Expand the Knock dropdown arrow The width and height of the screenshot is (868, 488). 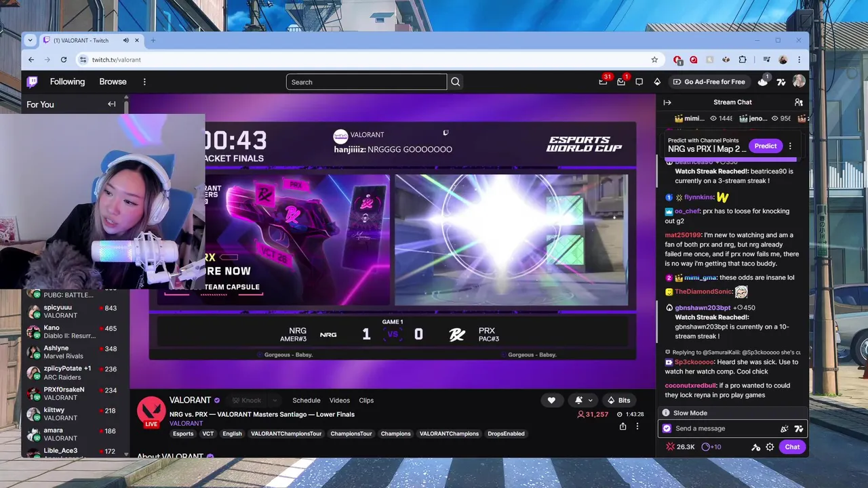pos(274,401)
